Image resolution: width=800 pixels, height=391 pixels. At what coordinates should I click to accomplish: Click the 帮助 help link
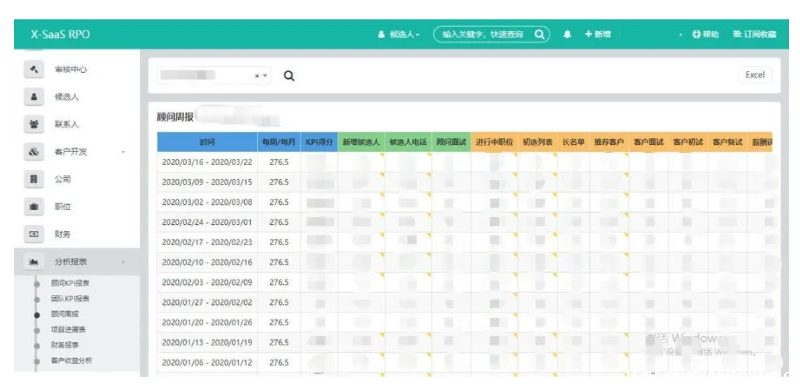click(706, 35)
